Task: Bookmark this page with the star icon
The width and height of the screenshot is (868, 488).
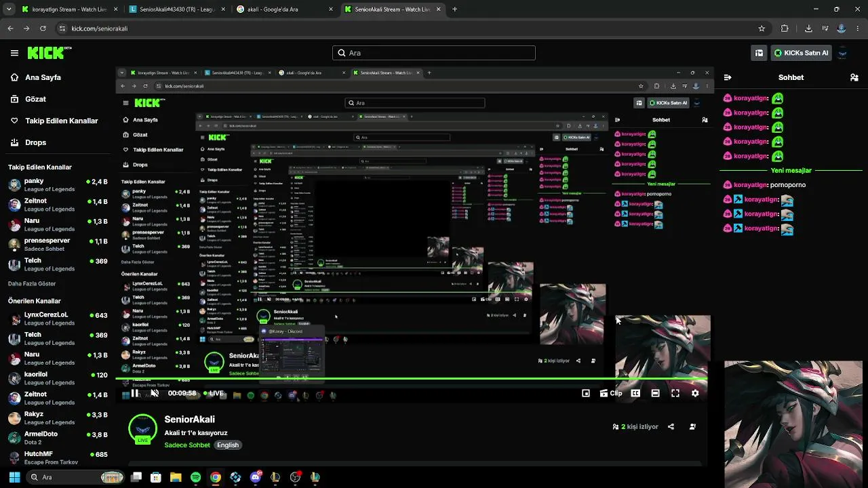Action: 762,28
